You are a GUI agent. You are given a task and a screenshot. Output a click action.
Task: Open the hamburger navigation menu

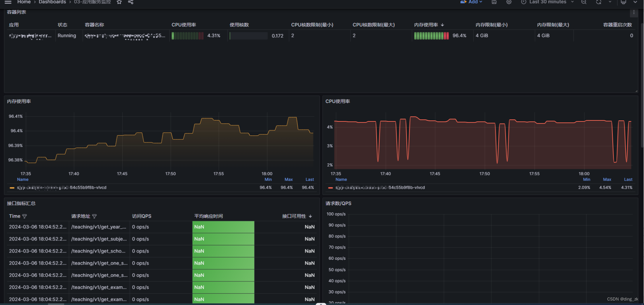(8, 2)
